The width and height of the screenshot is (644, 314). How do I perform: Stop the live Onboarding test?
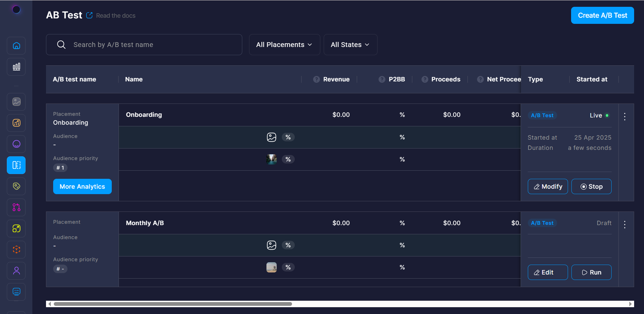(591, 187)
